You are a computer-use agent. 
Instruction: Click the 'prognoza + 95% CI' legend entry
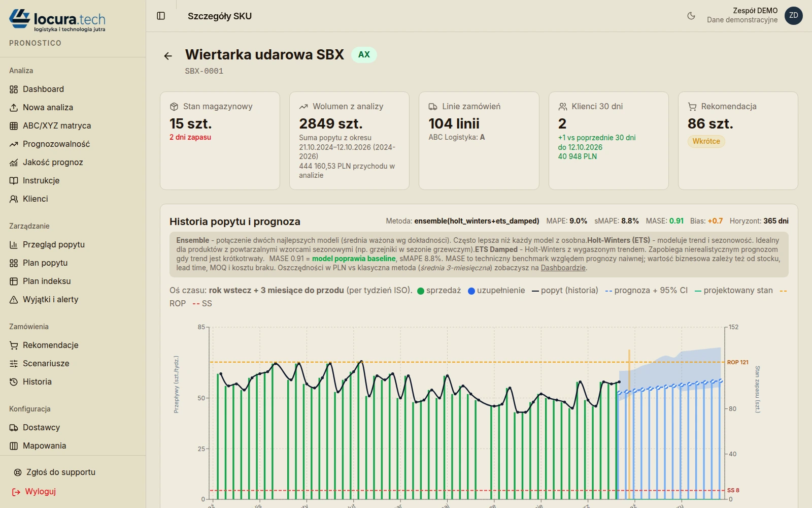[646, 291]
